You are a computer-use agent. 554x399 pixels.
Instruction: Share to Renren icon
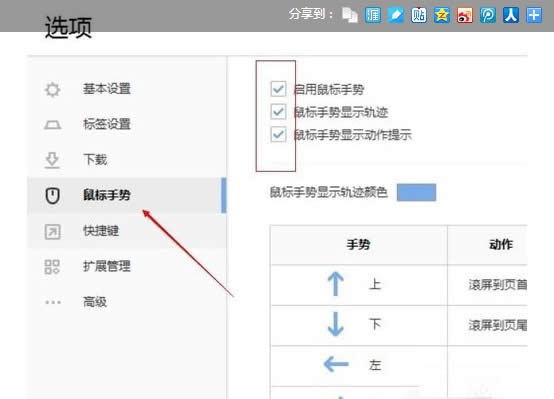click(x=511, y=15)
